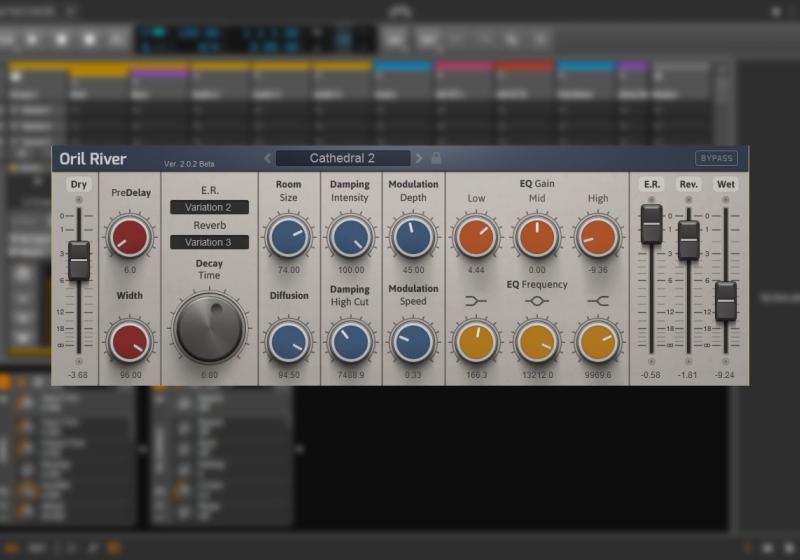Image resolution: width=800 pixels, height=560 pixels.
Task: Open the Cathedral 2 preset selector
Action: [x=342, y=158]
